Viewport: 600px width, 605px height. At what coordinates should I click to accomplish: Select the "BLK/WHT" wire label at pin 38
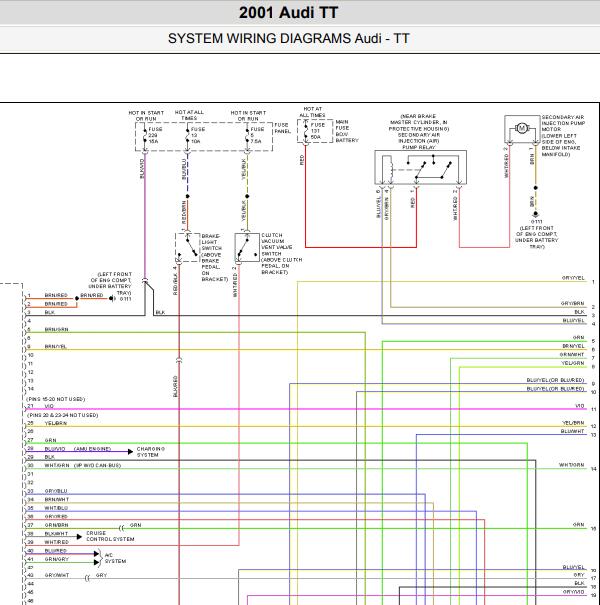56,534
